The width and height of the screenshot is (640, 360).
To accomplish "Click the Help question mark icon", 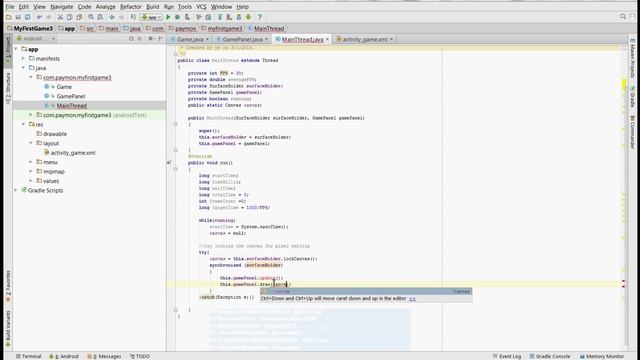I will click(260, 17).
